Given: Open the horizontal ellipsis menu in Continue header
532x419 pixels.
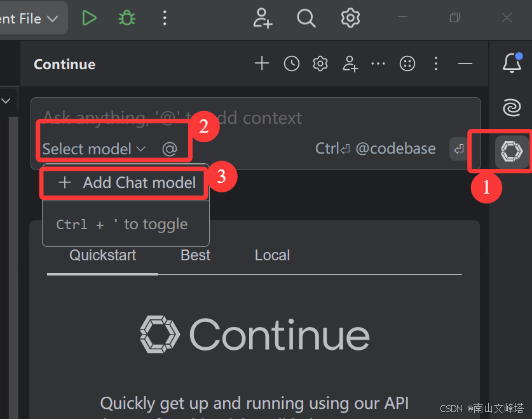Looking at the screenshot, I should click(378, 63).
